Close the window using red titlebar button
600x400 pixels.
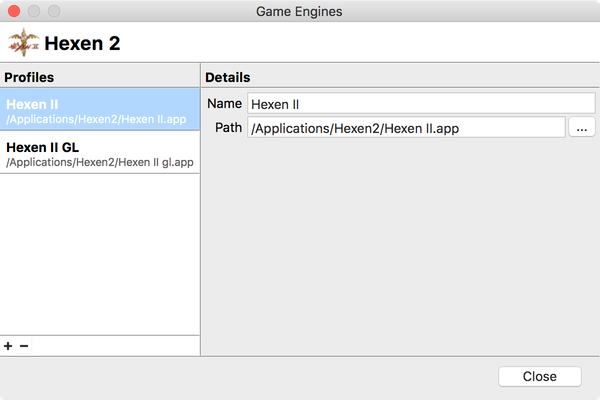click(14, 12)
